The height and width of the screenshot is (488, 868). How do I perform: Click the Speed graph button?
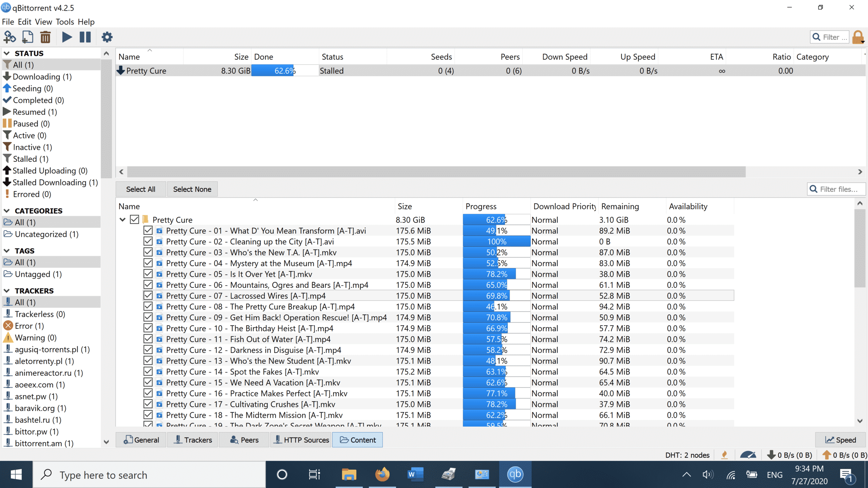pos(841,440)
